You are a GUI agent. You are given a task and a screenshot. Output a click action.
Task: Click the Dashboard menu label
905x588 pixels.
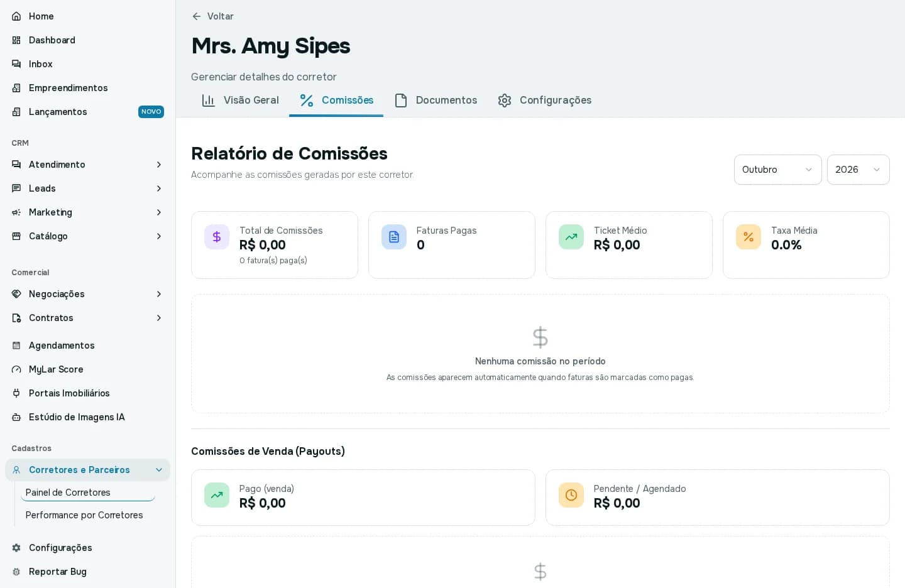(x=52, y=40)
